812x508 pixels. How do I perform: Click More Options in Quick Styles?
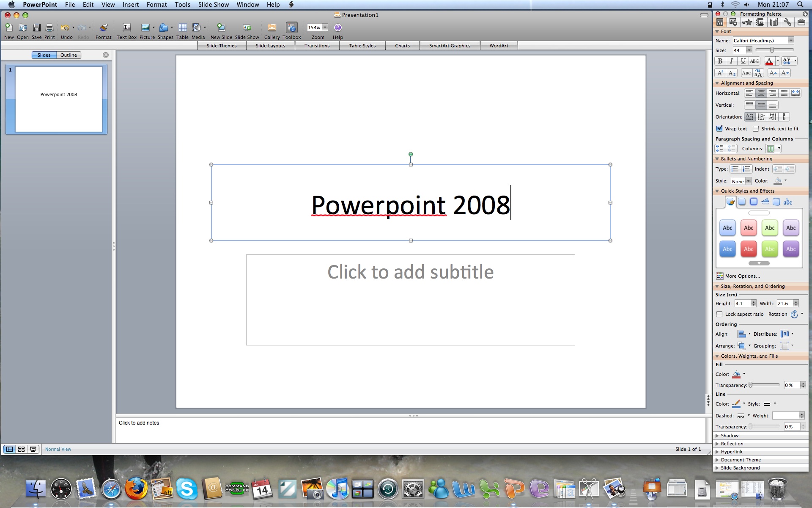point(738,276)
